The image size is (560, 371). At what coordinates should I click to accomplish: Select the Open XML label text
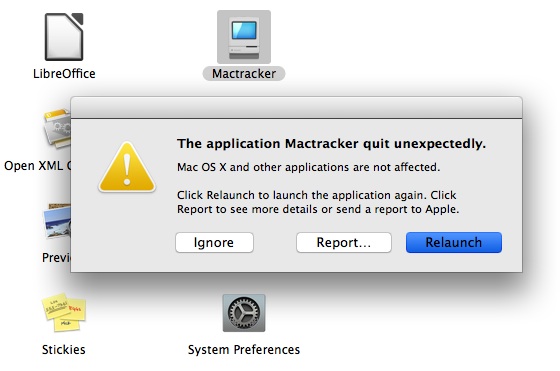[x=38, y=166]
